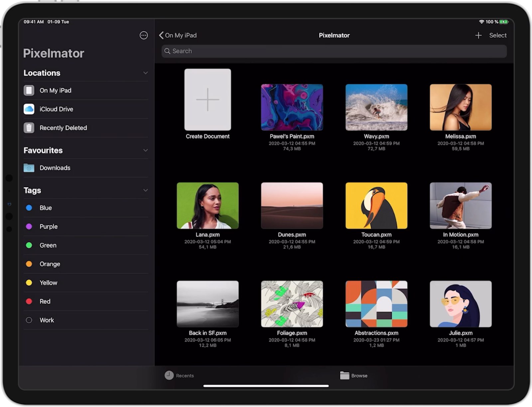
Task: Select the Orange tag dot
Action: 29,264
